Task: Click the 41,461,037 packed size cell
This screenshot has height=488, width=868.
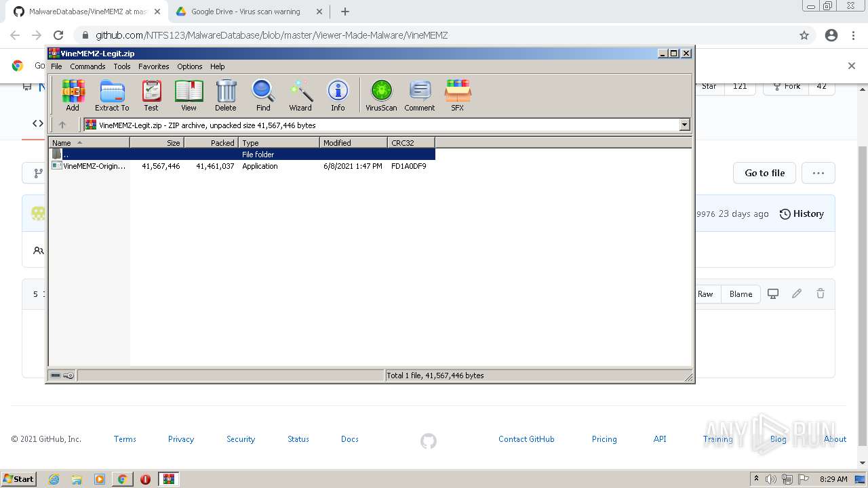Action: [215, 166]
